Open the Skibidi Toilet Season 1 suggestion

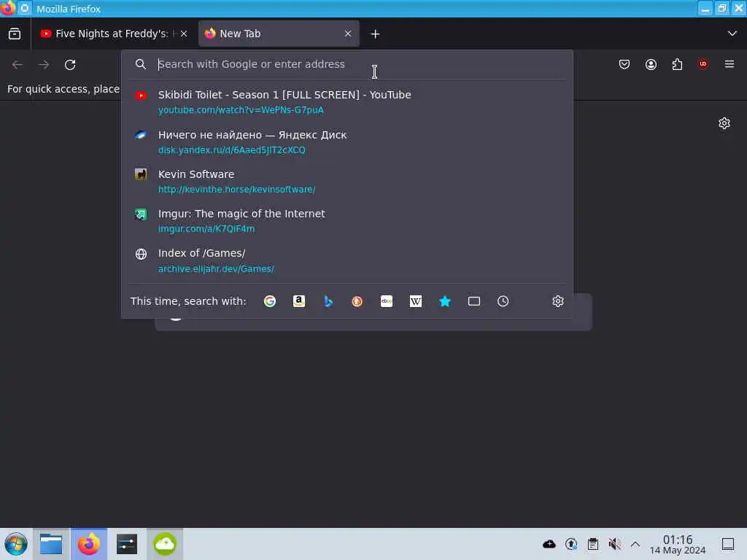347,102
